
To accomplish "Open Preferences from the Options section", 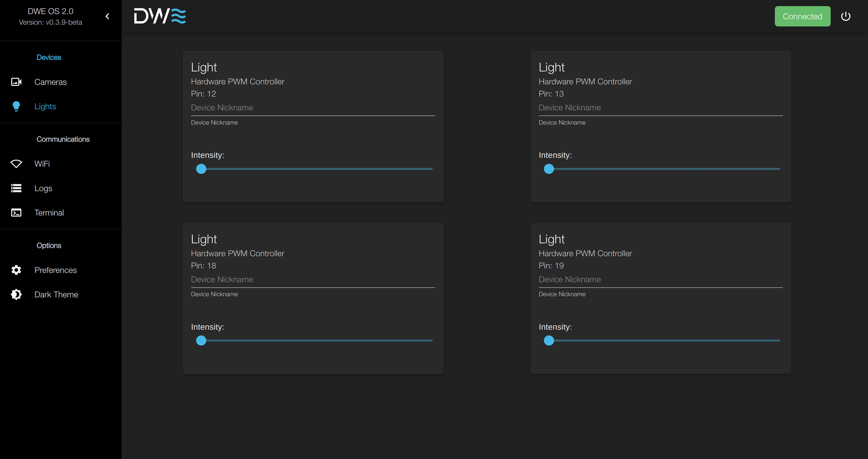I will [x=56, y=270].
